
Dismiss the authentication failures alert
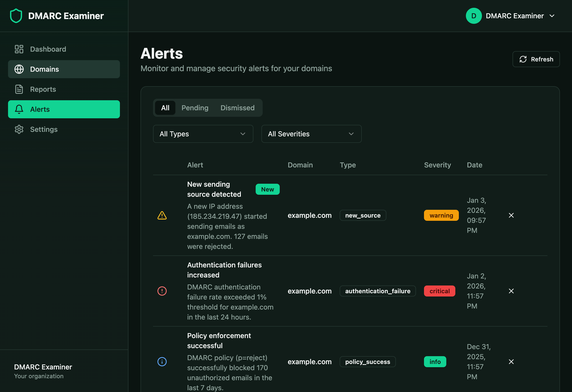[x=512, y=291]
